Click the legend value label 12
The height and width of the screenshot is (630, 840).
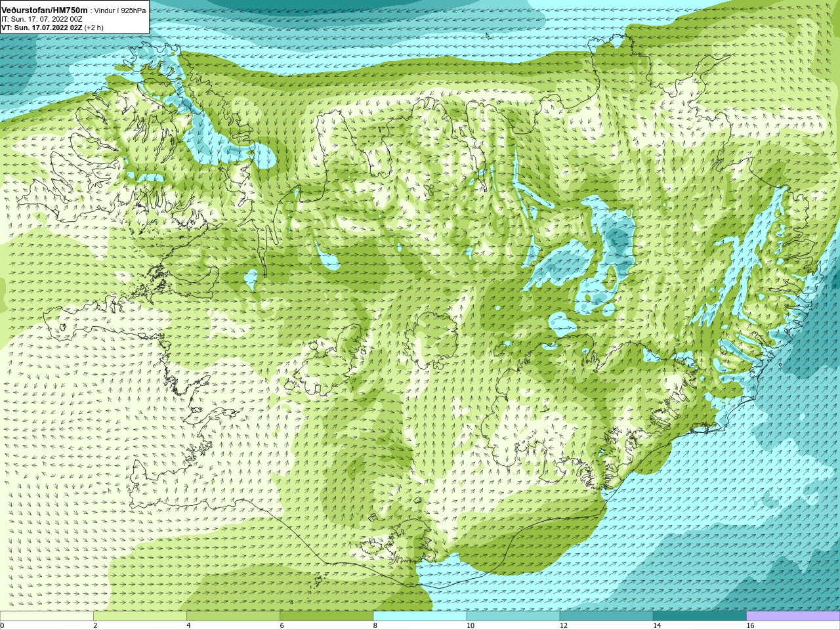click(x=564, y=625)
